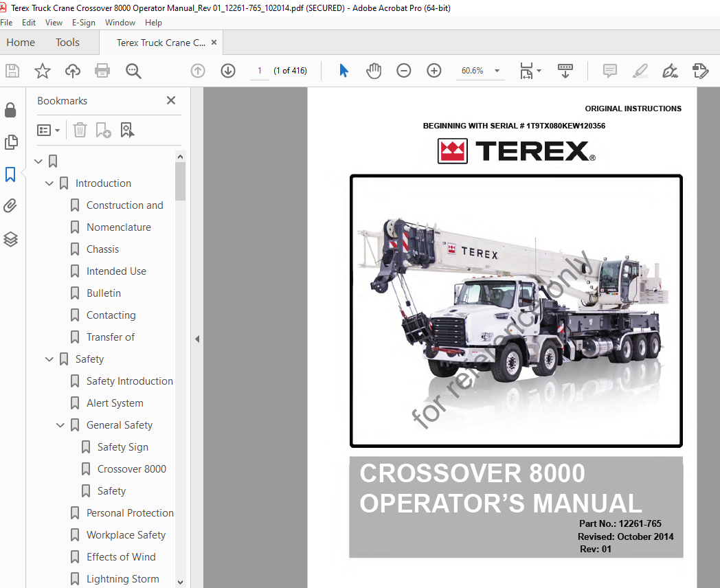Collapse the Introduction bookmark group
The width and height of the screenshot is (720, 588).
(49, 183)
